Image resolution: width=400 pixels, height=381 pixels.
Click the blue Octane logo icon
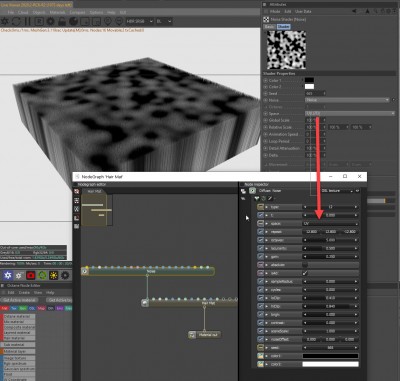click(8, 275)
